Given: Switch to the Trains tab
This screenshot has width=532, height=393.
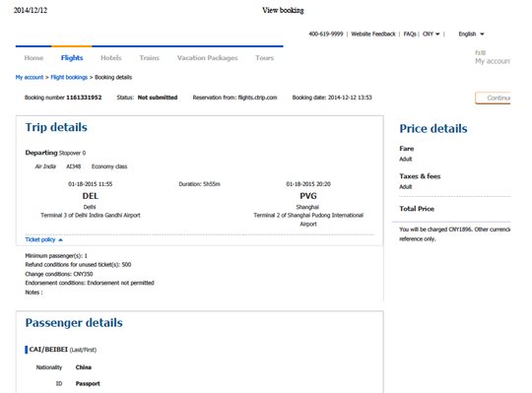Looking at the screenshot, I should point(149,58).
